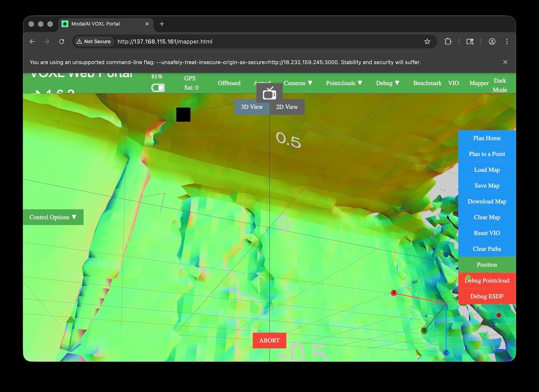Toggle Dark Mode in header

point(500,85)
